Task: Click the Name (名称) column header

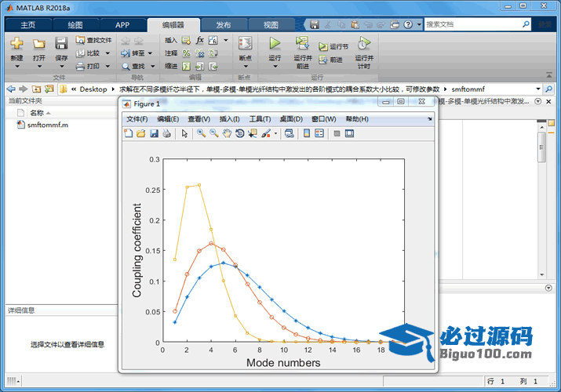Action: click(37, 113)
